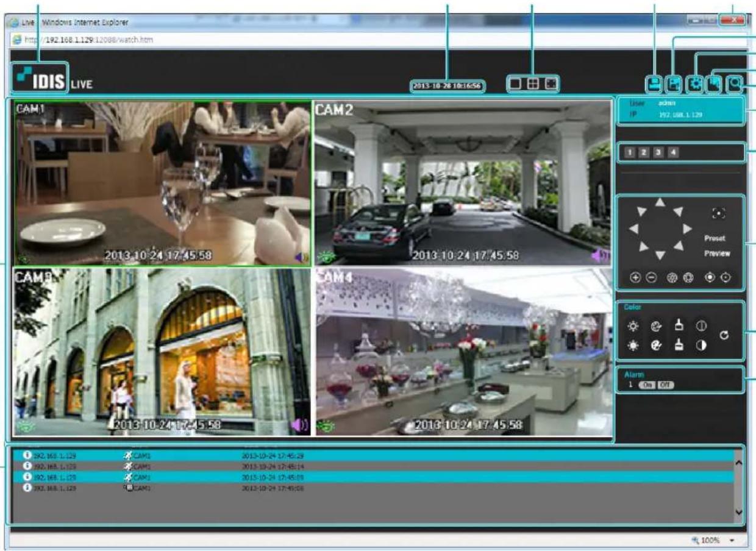Click the hand pointer icon beside gear
756x551 pixels.
click(x=713, y=84)
